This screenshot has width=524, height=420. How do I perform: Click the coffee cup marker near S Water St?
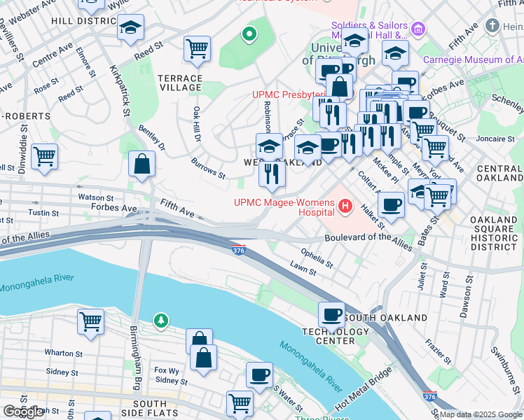tap(259, 376)
